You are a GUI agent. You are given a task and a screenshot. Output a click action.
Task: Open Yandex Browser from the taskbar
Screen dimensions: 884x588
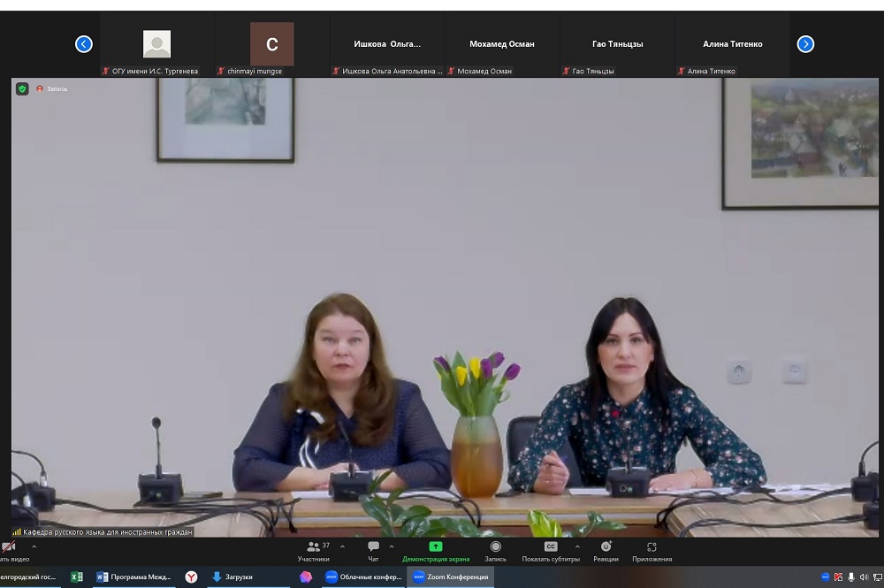[x=191, y=577]
